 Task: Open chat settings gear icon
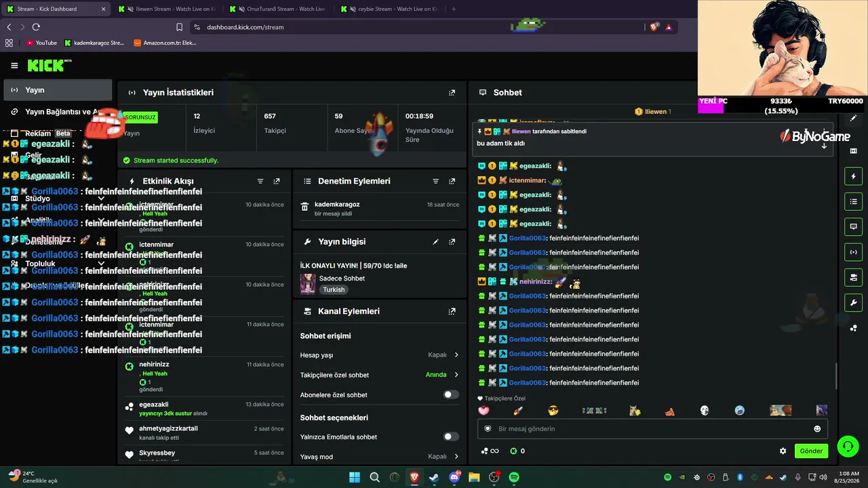(783, 451)
